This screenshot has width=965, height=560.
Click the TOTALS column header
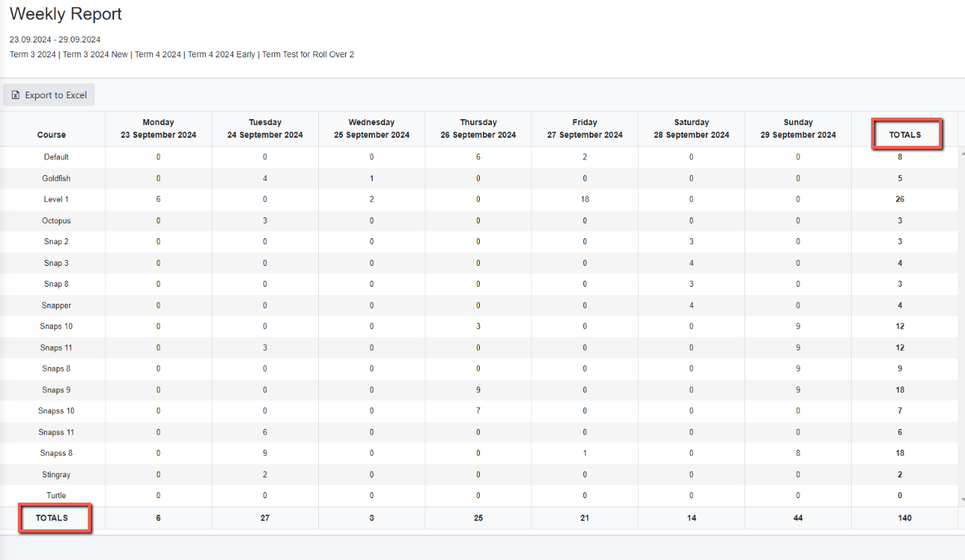905,135
